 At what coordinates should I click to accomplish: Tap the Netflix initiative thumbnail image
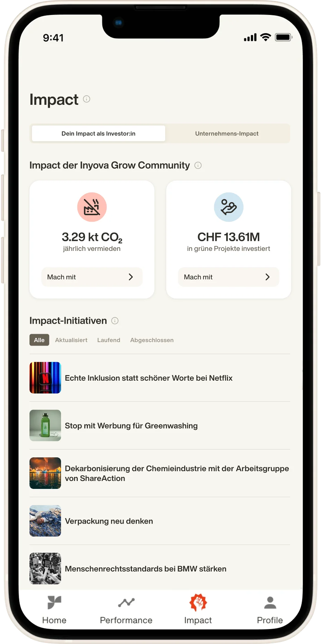[45, 378]
